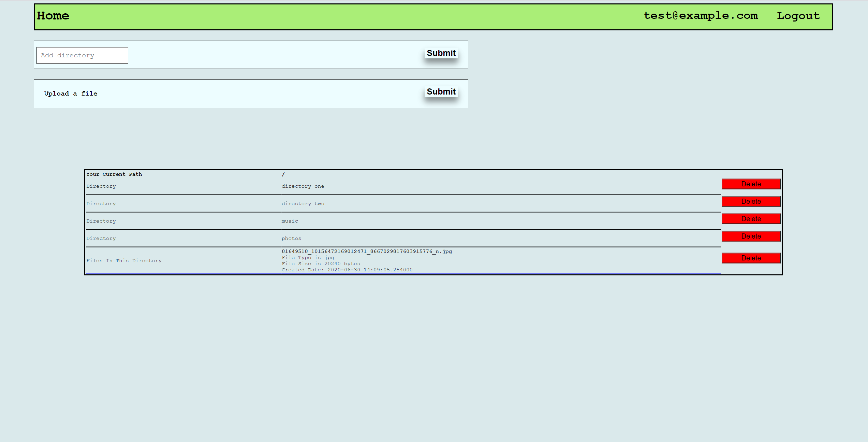Open the music directory
Viewport: 868px width, 442px height.
click(x=290, y=221)
